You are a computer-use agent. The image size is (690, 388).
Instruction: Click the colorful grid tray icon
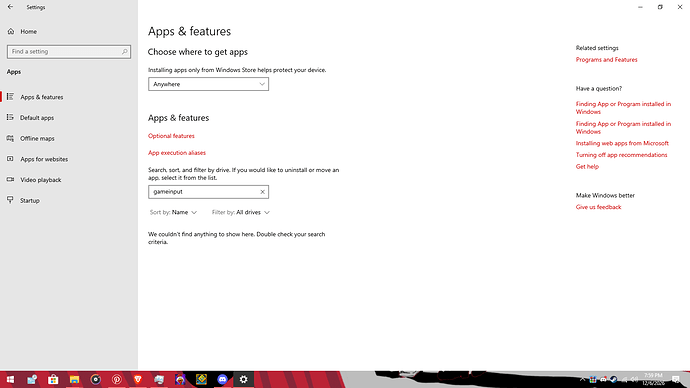coord(593,379)
